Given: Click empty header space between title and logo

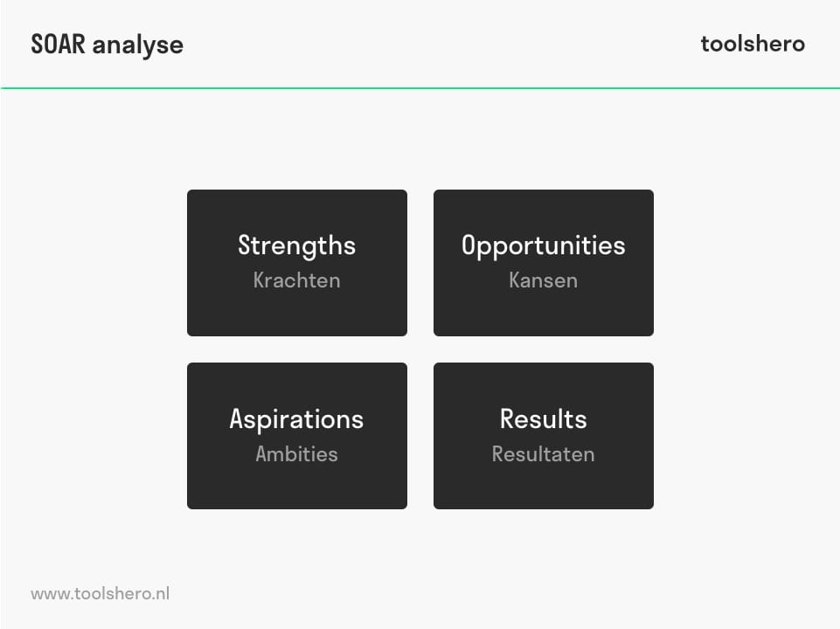Looking at the screenshot, I should (x=437, y=44).
